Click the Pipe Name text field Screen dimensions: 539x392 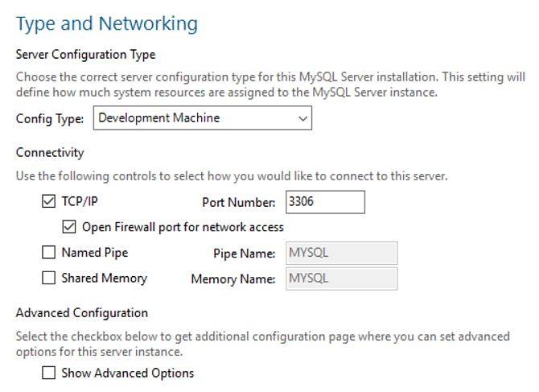340,253
